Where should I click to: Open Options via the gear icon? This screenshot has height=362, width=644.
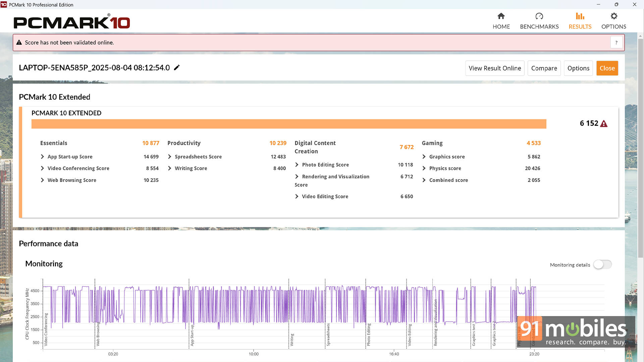613,16
